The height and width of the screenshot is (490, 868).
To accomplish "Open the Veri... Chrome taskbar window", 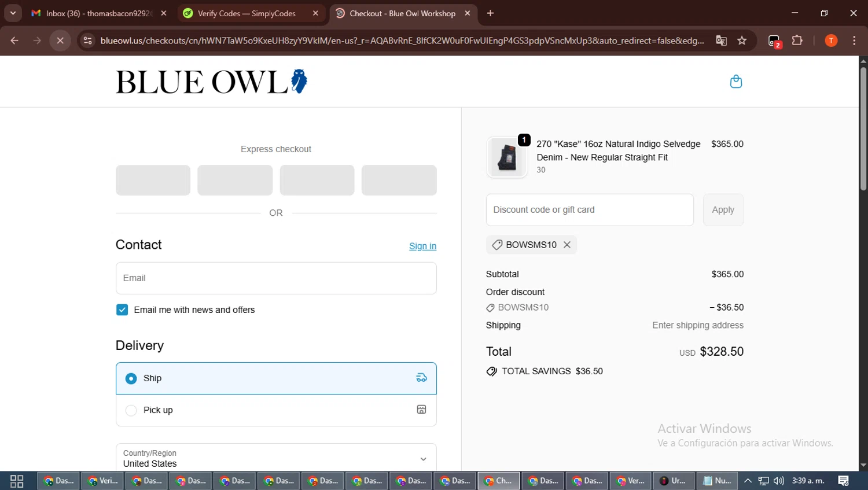I will pyautogui.click(x=102, y=481).
